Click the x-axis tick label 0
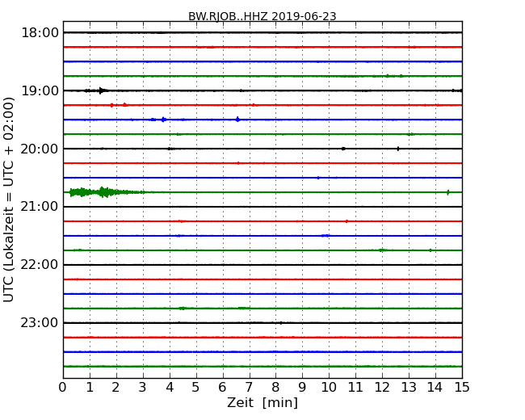 pos(63,387)
